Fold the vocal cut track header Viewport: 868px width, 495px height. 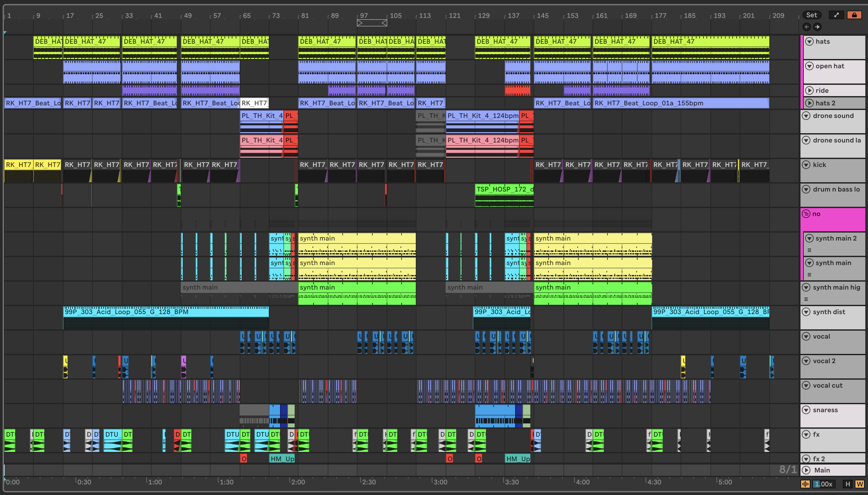click(x=806, y=385)
